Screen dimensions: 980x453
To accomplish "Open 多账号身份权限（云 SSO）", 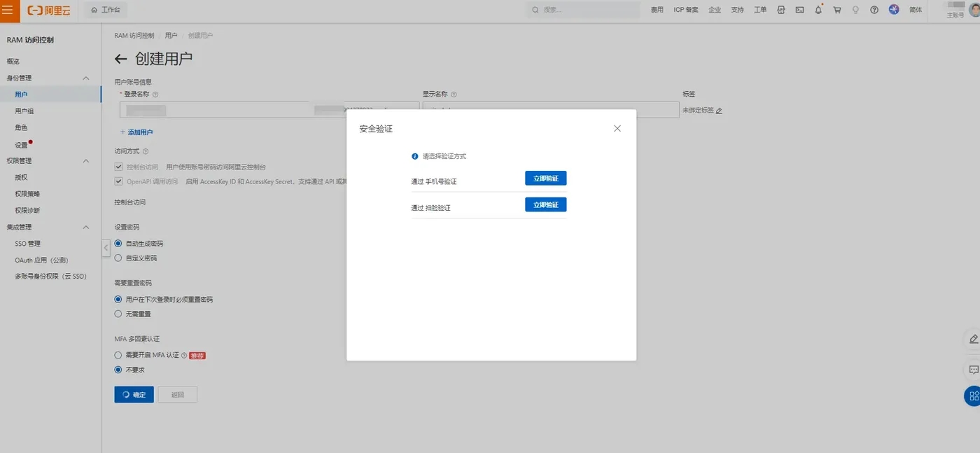I will point(50,277).
